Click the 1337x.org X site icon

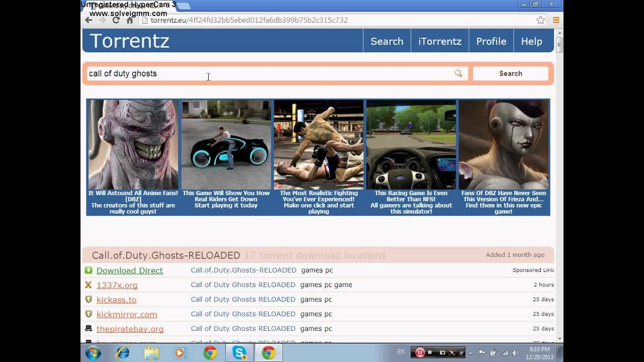[89, 285]
